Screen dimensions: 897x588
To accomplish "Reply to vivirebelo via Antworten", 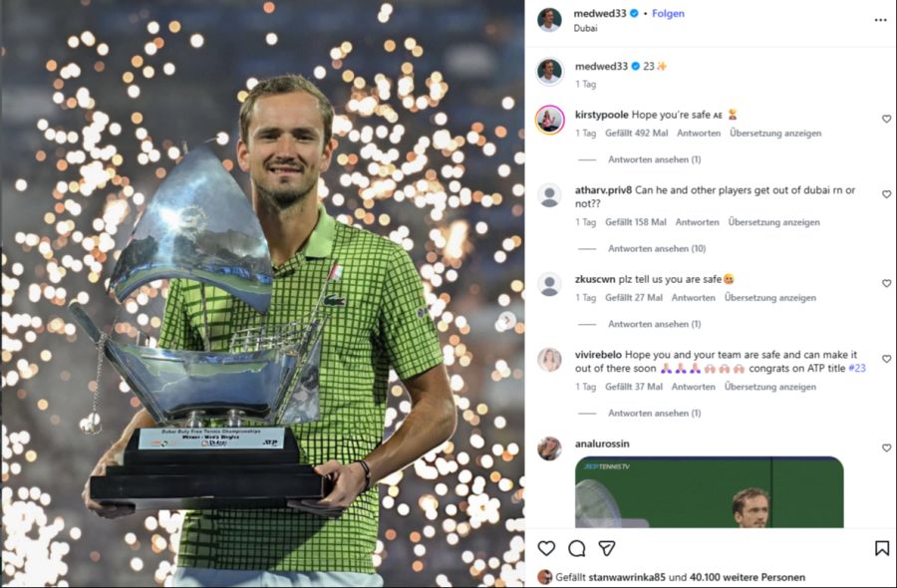I will [x=694, y=388].
